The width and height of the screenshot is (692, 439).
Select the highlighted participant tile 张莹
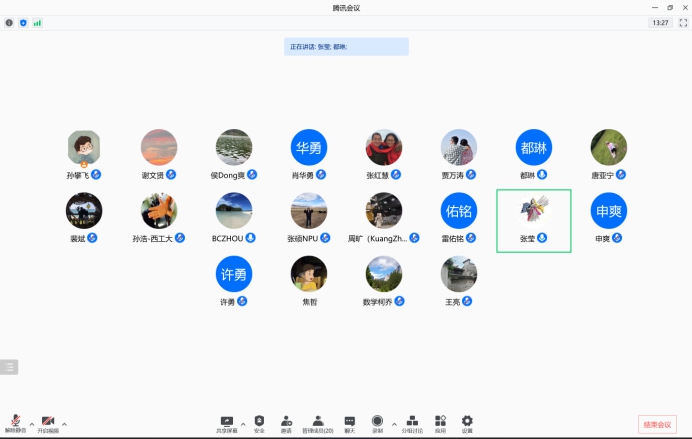pos(534,220)
